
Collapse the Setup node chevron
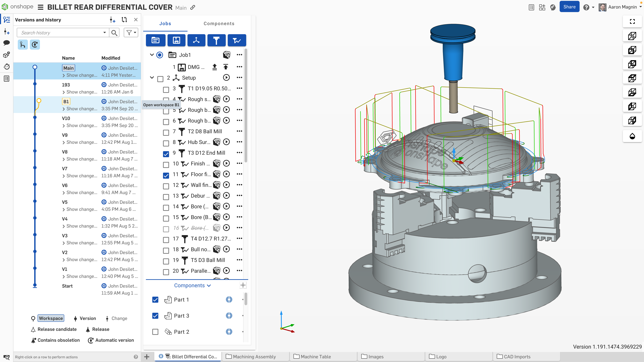pyautogui.click(x=152, y=78)
